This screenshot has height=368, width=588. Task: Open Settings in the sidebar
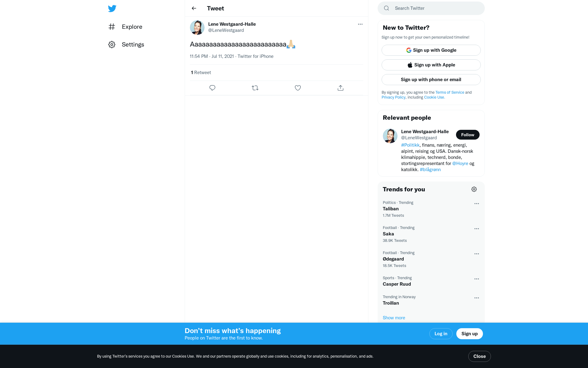[126, 44]
